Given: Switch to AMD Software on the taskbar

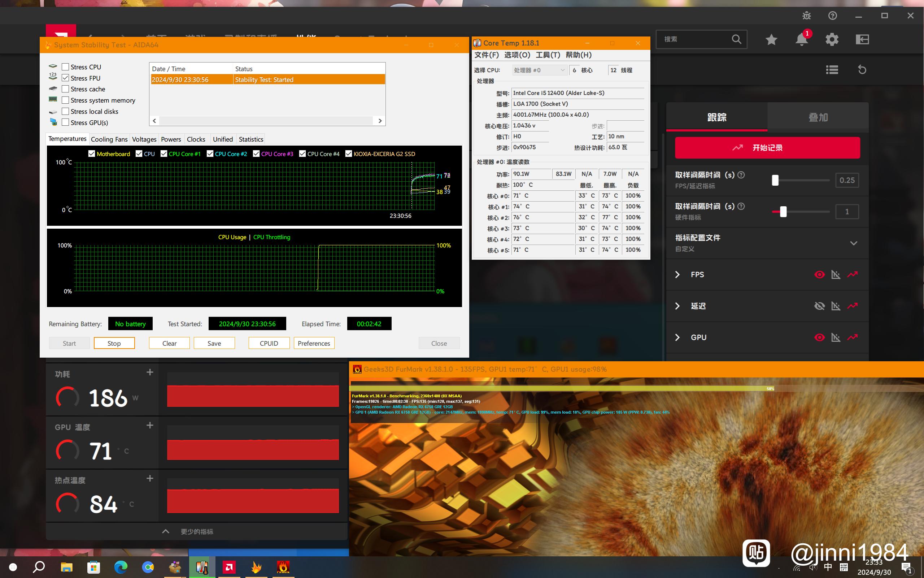Looking at the screenshot, I should tap(229, 567).
